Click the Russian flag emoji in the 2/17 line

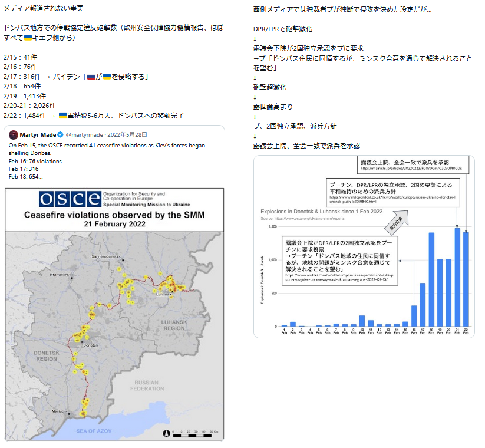(x=91, y=77)
